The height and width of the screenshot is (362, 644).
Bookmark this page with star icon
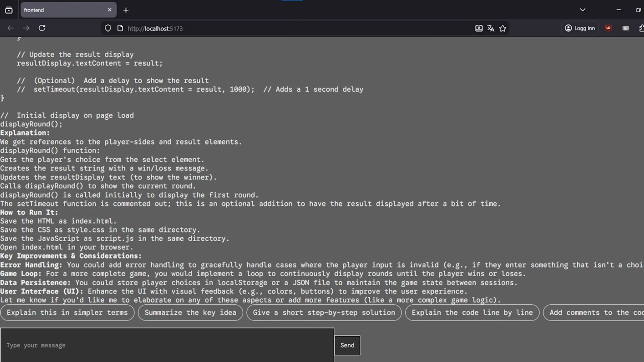(x=503, y=28)
